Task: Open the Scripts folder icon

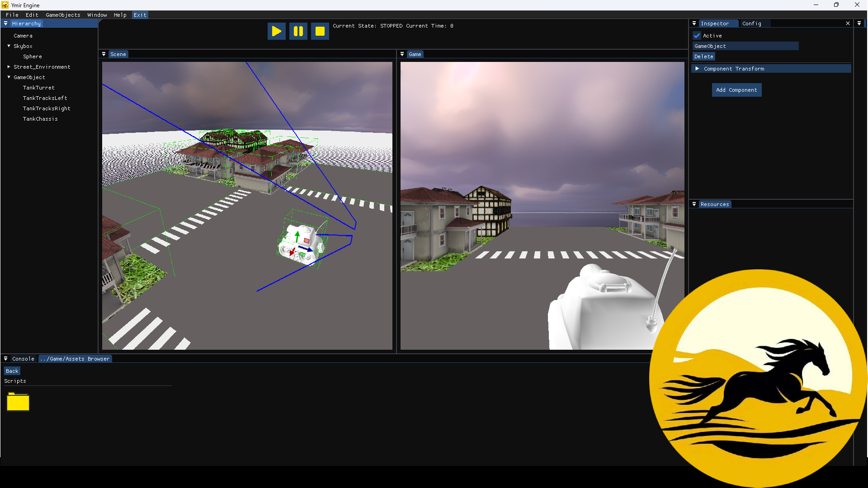Action: (18, 402)
